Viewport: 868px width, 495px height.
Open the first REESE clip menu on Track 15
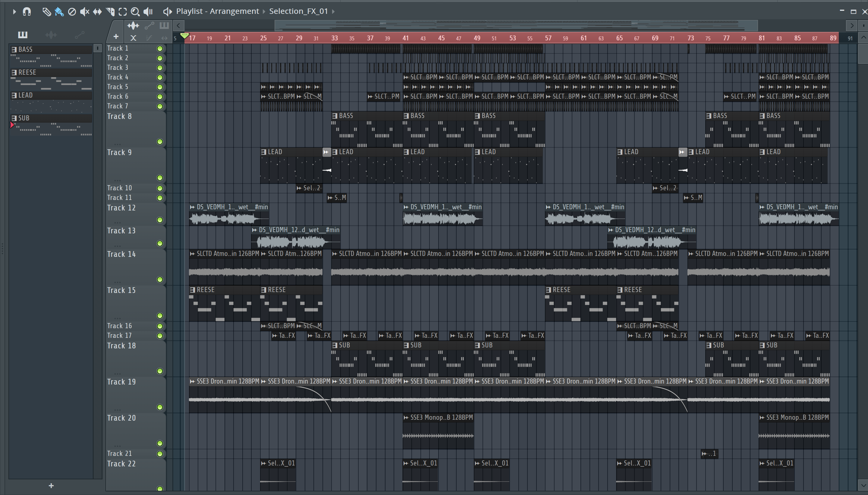pyautogui.click(x=192, y=290)
